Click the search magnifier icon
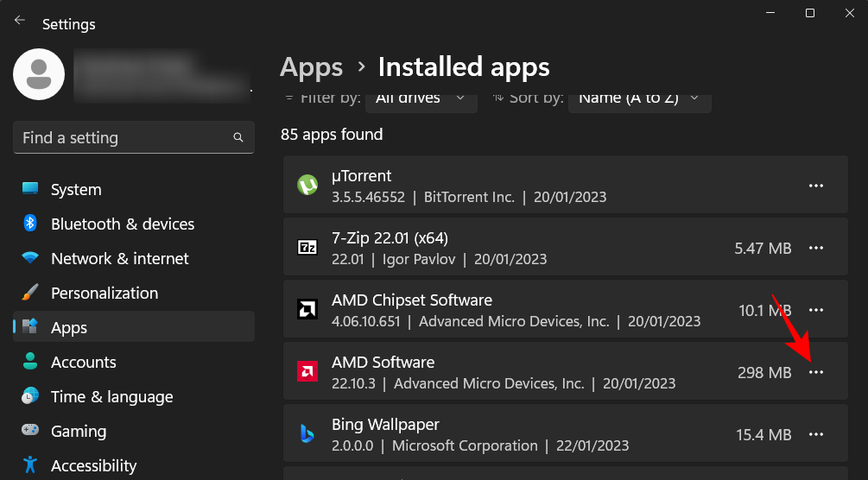Image resolution: width=868 pixels, height=480 pixels. tap(238, 138)
